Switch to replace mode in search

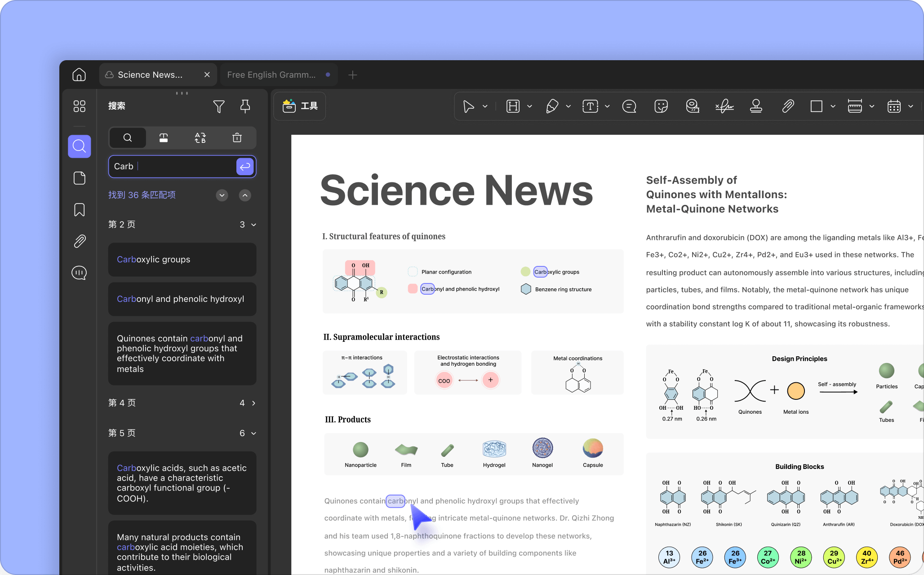pos(200,138)
